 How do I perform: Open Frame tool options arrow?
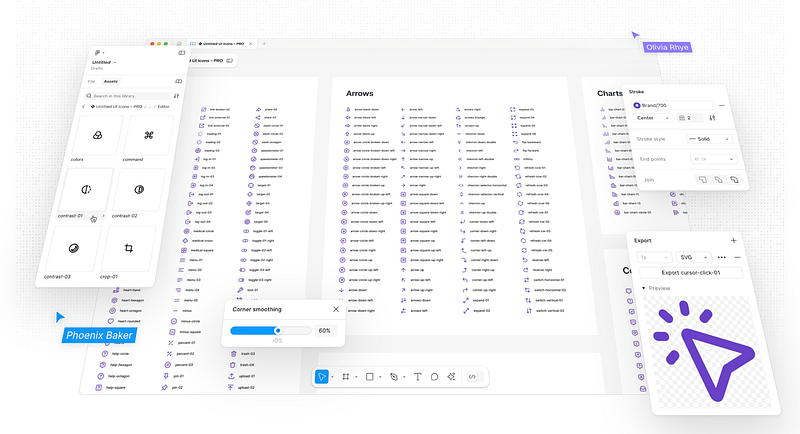356,377
